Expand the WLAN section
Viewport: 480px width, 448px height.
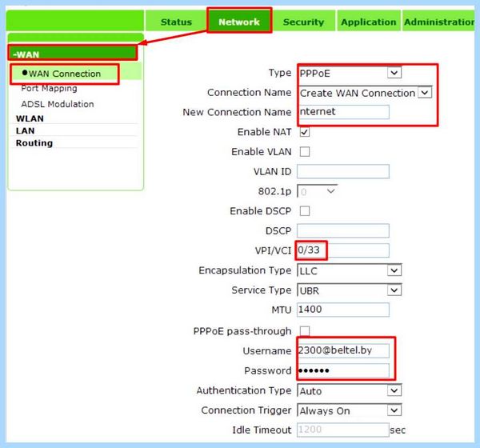click(30, 118)
